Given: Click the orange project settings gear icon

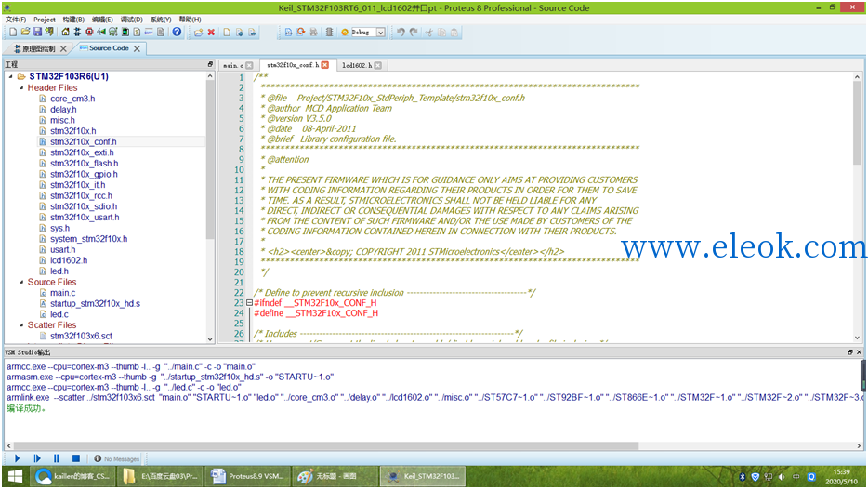Looking at the screenshot, I should click(345, 33).
